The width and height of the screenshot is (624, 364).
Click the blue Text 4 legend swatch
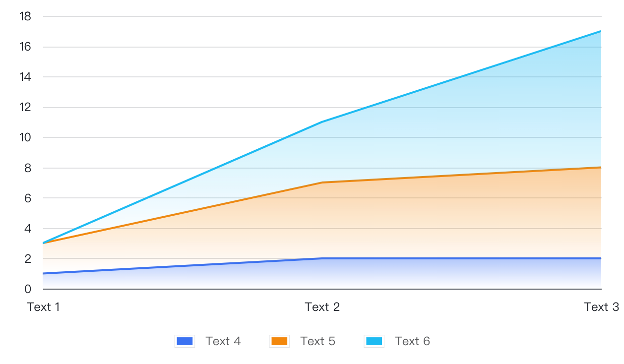(x=185, y=341)
